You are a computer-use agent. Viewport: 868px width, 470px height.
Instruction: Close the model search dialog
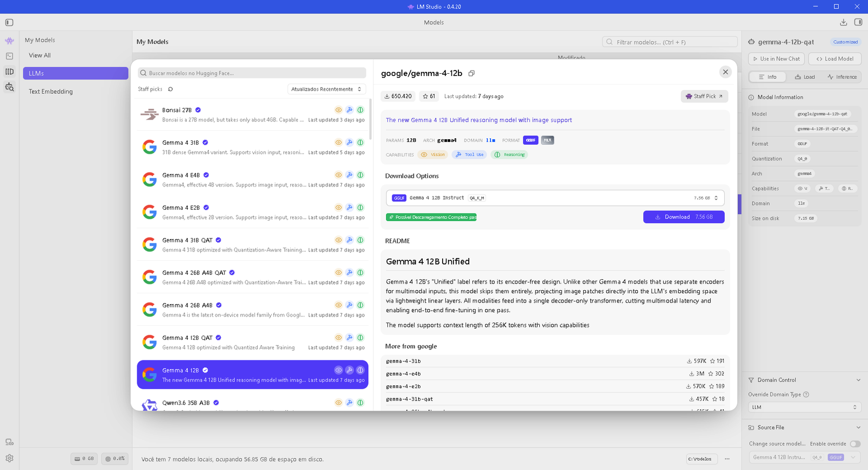tap(725, 72)
